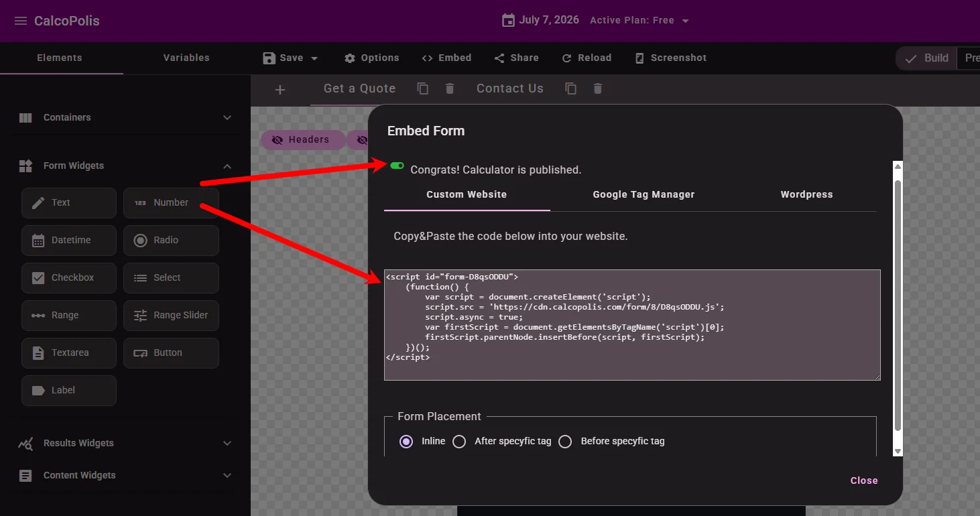Add a new page with plus icon
The image size is (980, 516).
280,90
